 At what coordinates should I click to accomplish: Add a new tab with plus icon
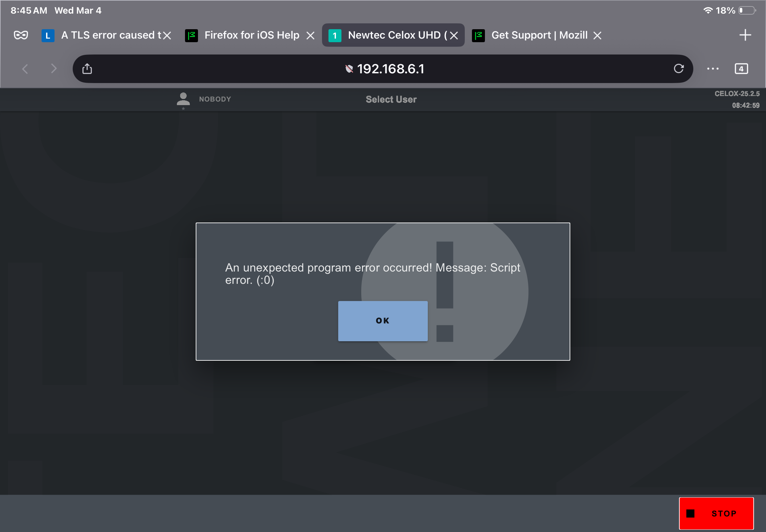coord(745,35)
